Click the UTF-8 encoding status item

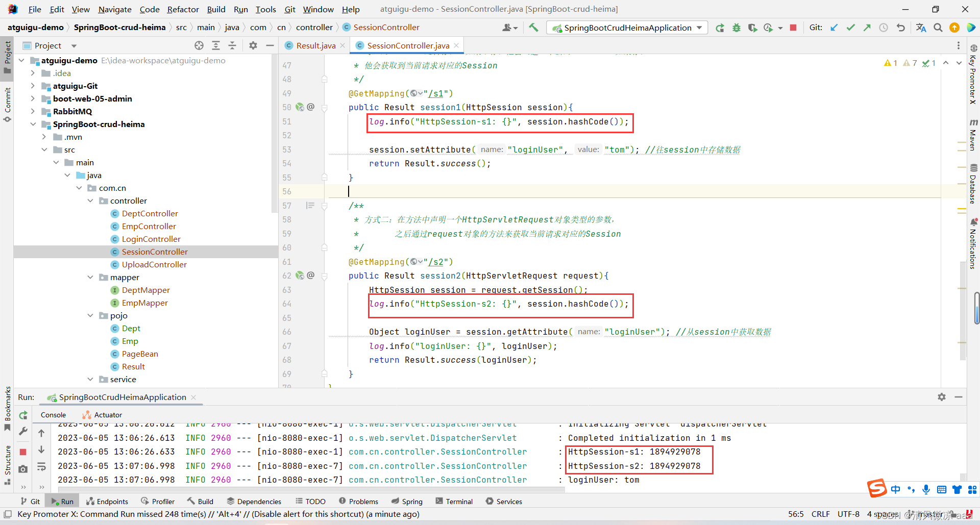[848, 514]
